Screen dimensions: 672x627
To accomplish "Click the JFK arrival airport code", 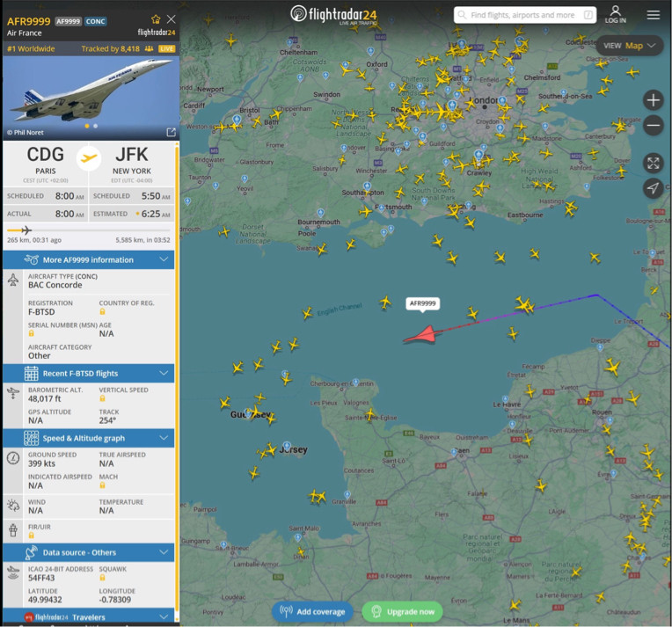I will [x=132, y=154].
